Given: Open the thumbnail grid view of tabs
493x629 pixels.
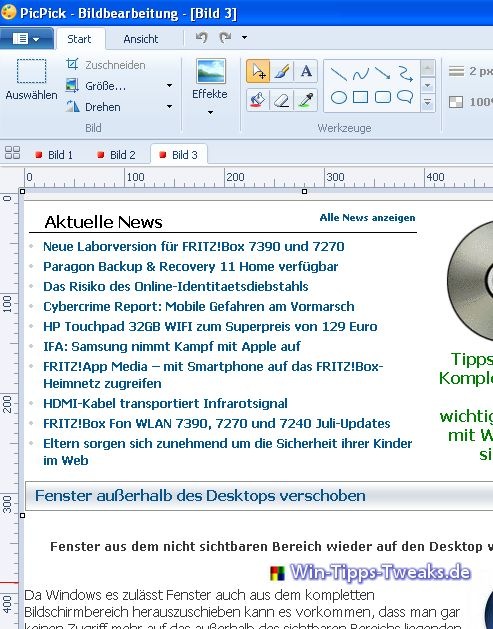Looking at the screenshot, I should click(12, 153).
